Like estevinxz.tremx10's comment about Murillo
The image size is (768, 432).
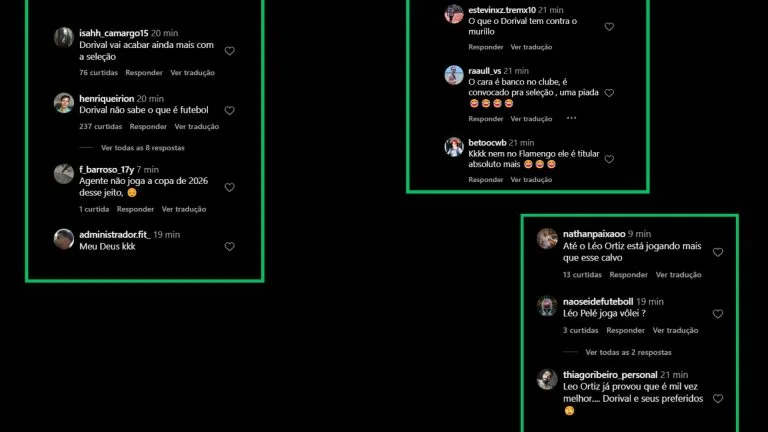(609, 27)
